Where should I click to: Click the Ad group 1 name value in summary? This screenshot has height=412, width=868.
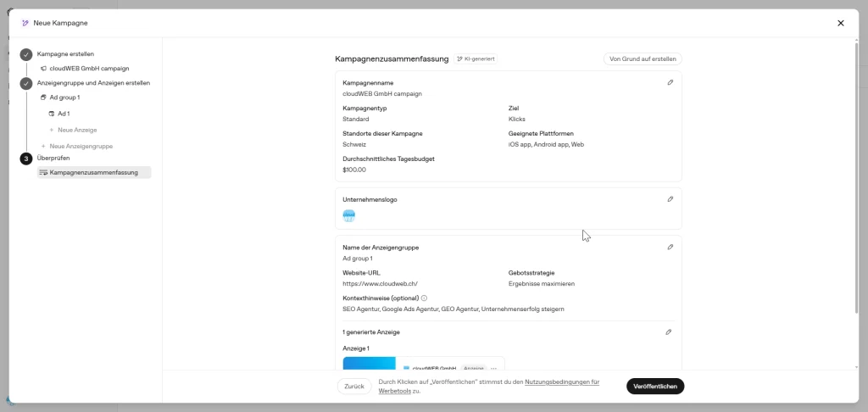(x=358, y=259)
